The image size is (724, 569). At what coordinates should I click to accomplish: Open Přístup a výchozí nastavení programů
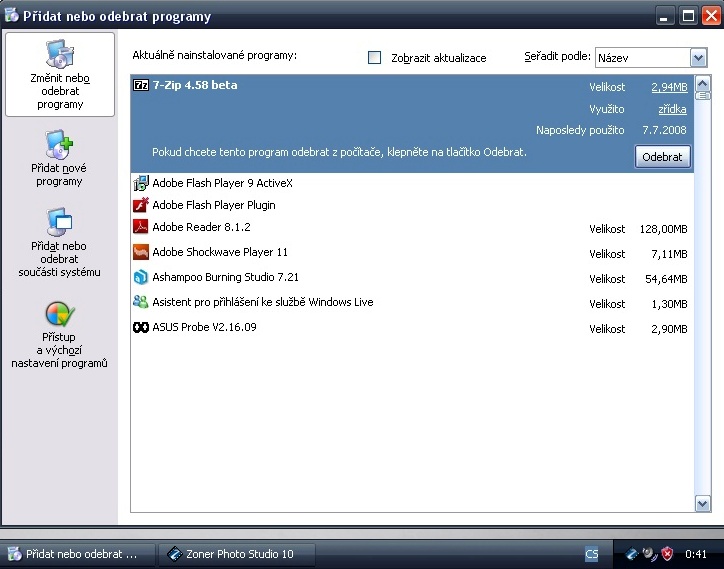(x=59, y=335)
